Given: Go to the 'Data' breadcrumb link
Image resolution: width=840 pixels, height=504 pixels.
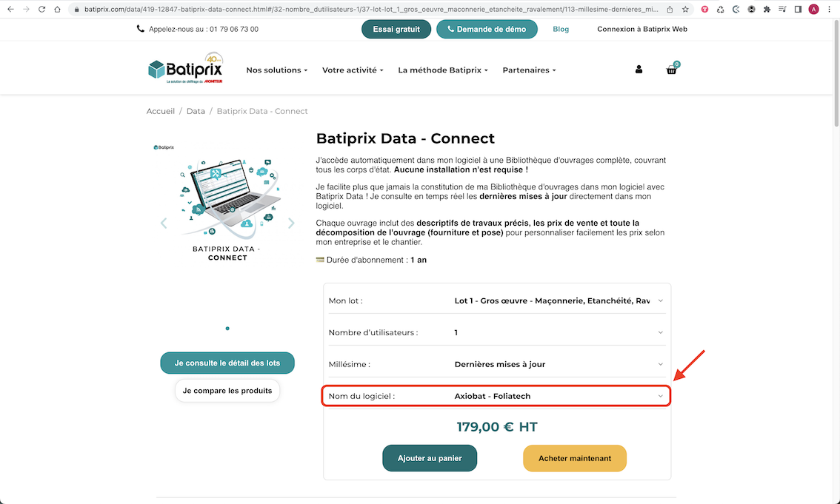Looking at the screenshot, I should pos(196,111).
